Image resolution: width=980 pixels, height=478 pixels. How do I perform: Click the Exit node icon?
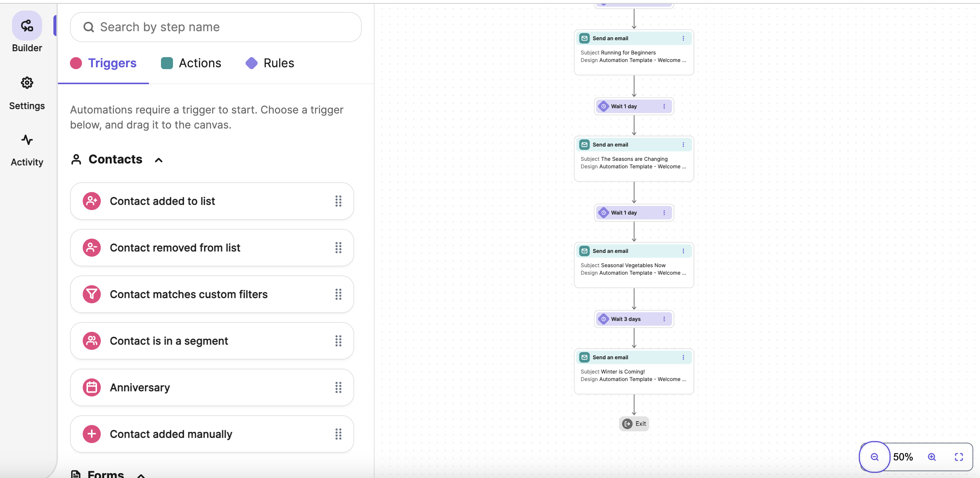pos(627,424)
